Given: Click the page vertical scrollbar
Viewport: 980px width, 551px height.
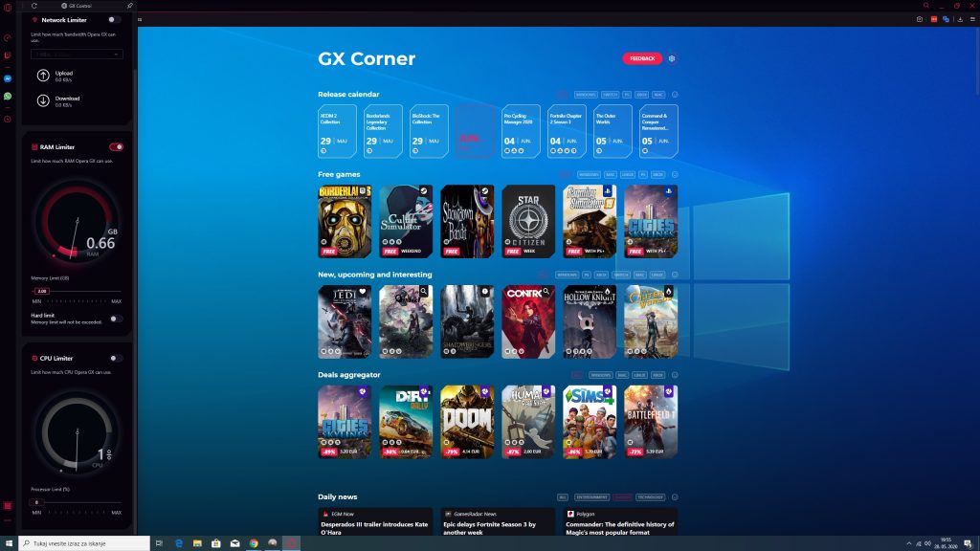Looking at the screenshot, I should (x=977, y=62).
